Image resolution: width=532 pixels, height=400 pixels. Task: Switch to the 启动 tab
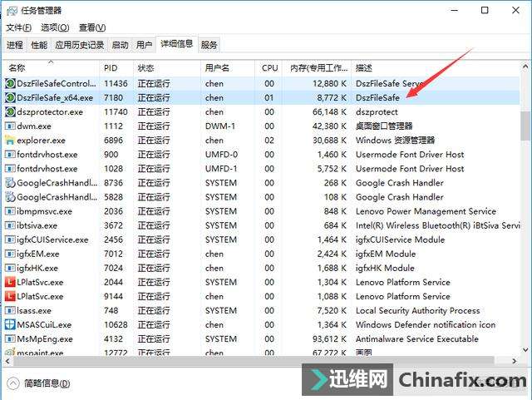pos(120,45)
